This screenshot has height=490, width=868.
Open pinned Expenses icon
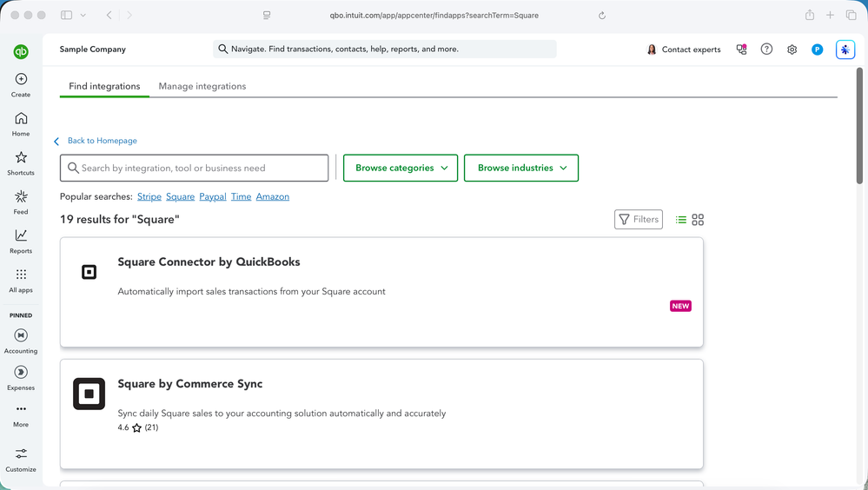pyautogui.click(x=21, y=372)
